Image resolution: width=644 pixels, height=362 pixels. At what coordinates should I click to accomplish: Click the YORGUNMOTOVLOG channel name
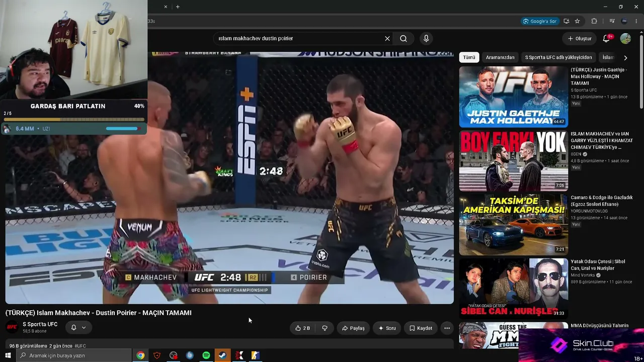point(589,211)
